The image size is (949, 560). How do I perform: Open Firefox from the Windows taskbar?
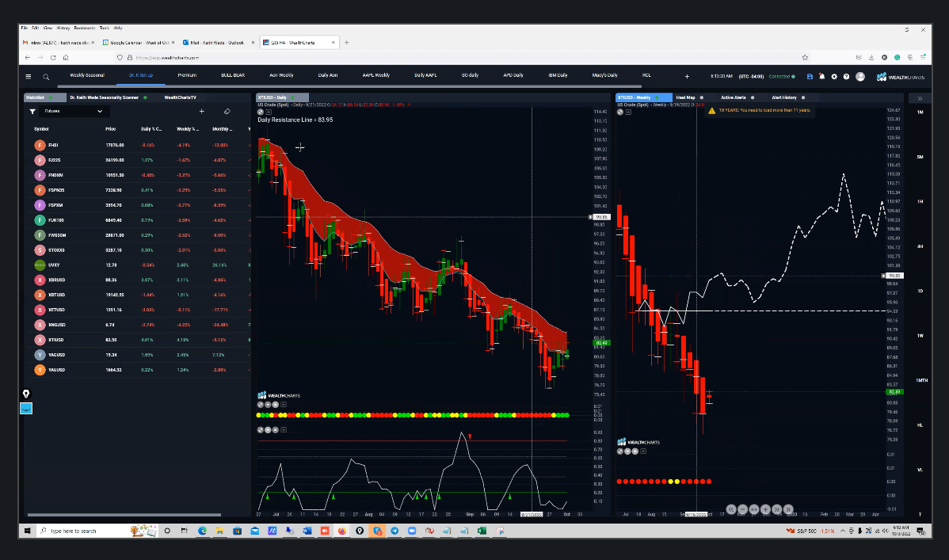(342, 531)
